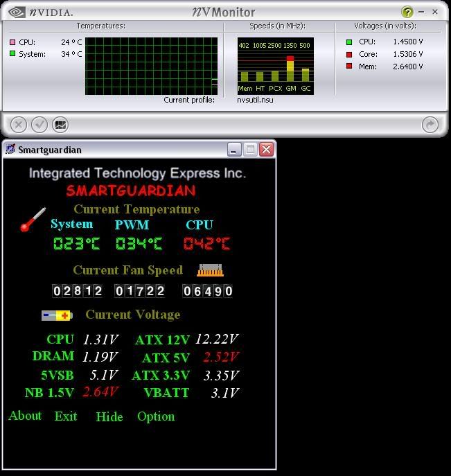
Task: Click the 5VSB voltage reading 5.1V
Action: point(104,375)
